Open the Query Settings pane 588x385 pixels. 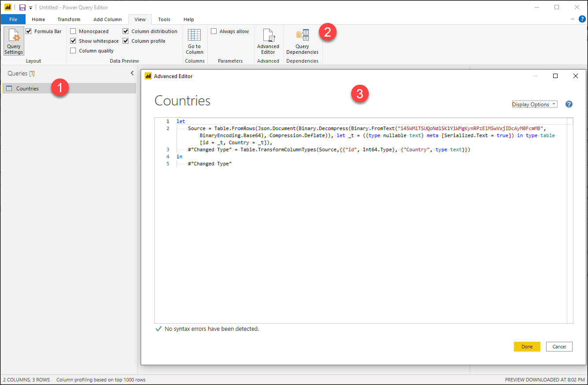(x=13, y=41)
